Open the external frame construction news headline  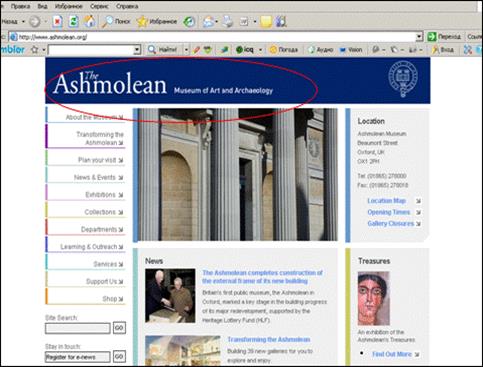pyautogui.click(x=262, y=277)
